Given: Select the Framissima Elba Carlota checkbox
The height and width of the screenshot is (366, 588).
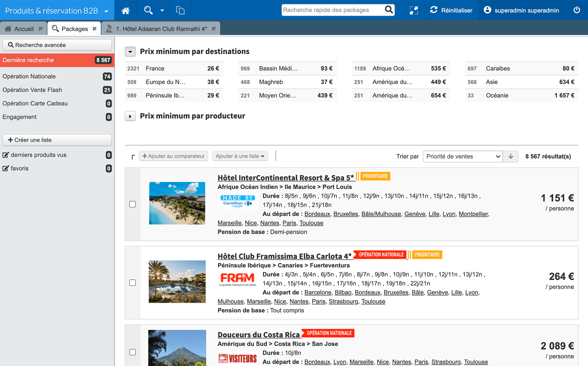Looking at the screenshot, I should 133,283.
